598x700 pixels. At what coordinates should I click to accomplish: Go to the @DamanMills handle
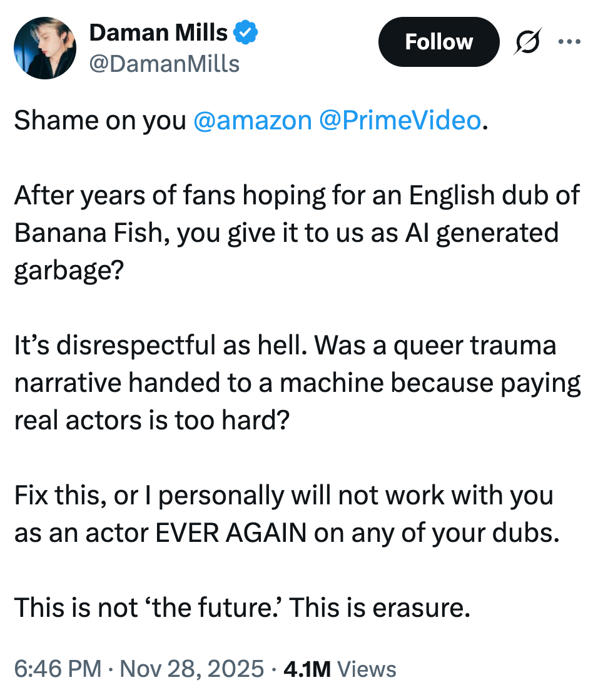(165, 63)
